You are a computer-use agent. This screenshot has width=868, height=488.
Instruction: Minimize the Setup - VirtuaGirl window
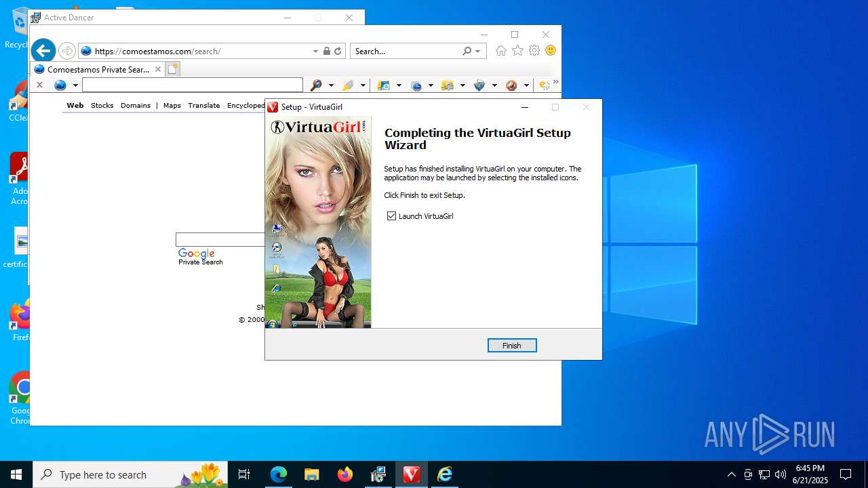[524, 107]
